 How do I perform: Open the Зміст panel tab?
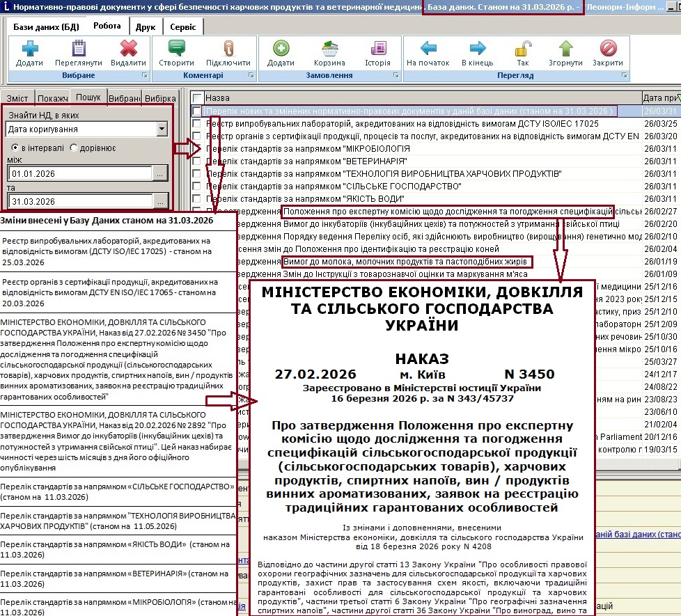coord(17,99)
